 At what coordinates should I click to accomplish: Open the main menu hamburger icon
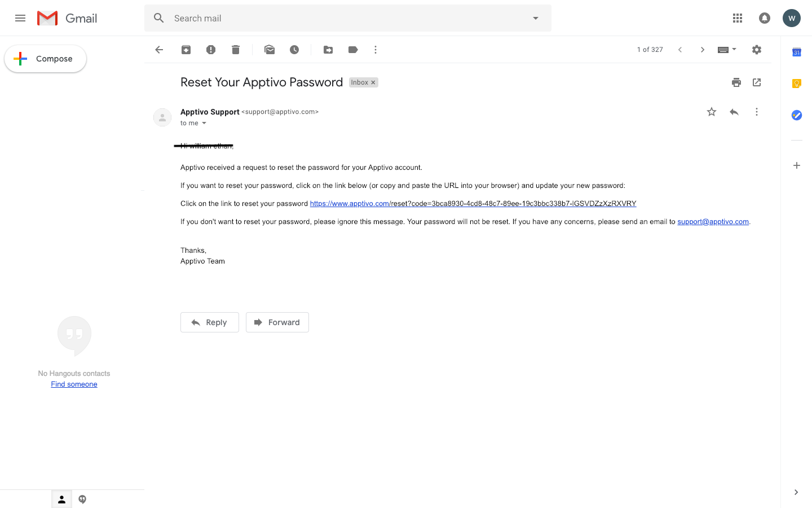point(20,18)
